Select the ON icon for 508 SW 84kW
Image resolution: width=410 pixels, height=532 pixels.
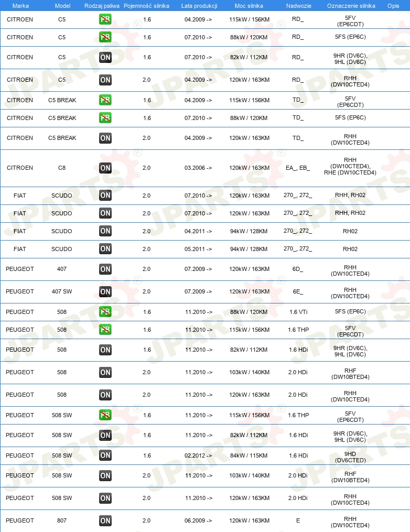[105, 455]
